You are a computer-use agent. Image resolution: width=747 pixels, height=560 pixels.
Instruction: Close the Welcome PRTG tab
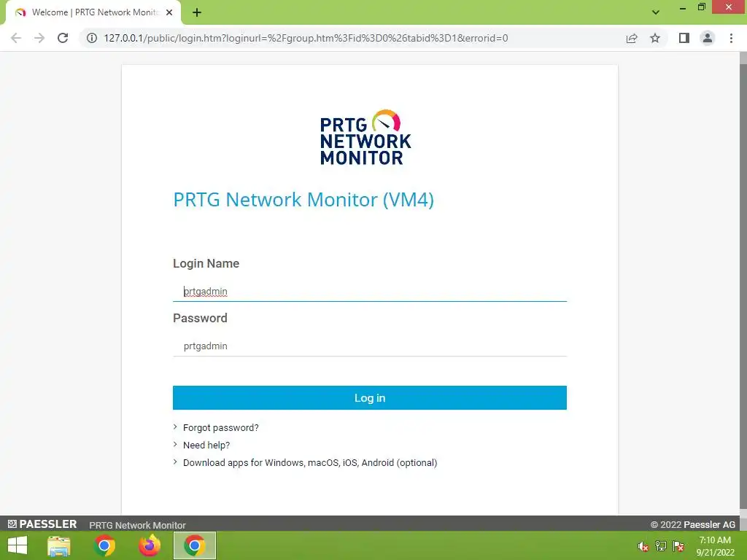[x=169, y=12]
